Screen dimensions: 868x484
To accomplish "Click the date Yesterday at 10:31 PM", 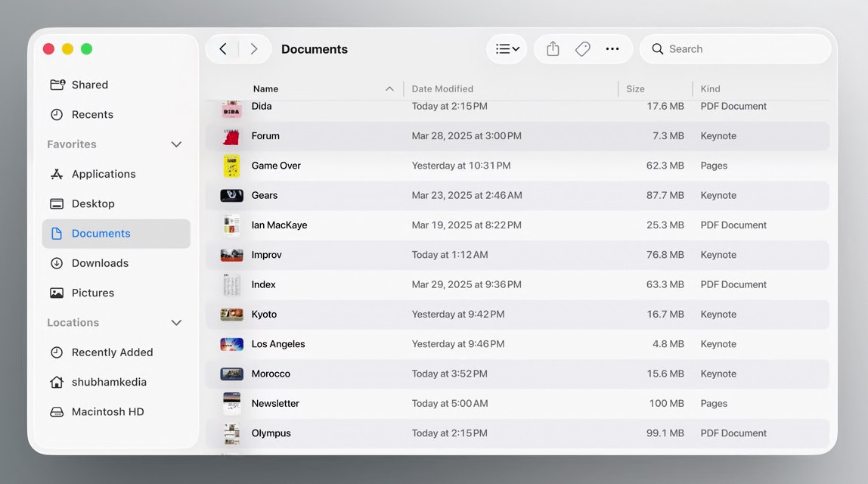I will click(461, 166).
